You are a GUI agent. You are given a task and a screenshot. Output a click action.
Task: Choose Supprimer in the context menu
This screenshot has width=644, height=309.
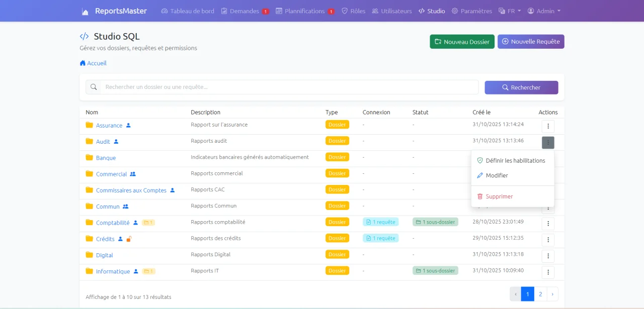[513, 196]
